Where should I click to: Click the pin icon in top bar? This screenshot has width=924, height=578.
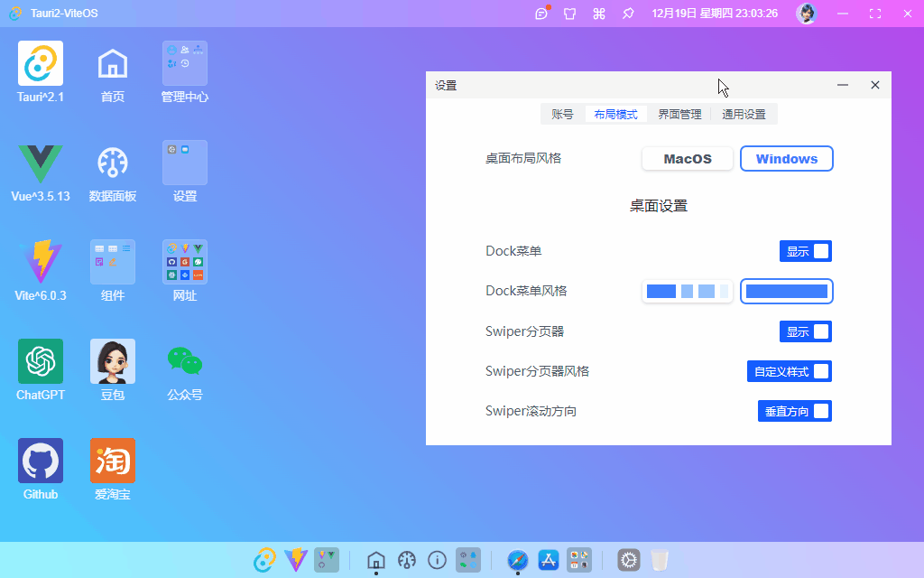(629, 14)
